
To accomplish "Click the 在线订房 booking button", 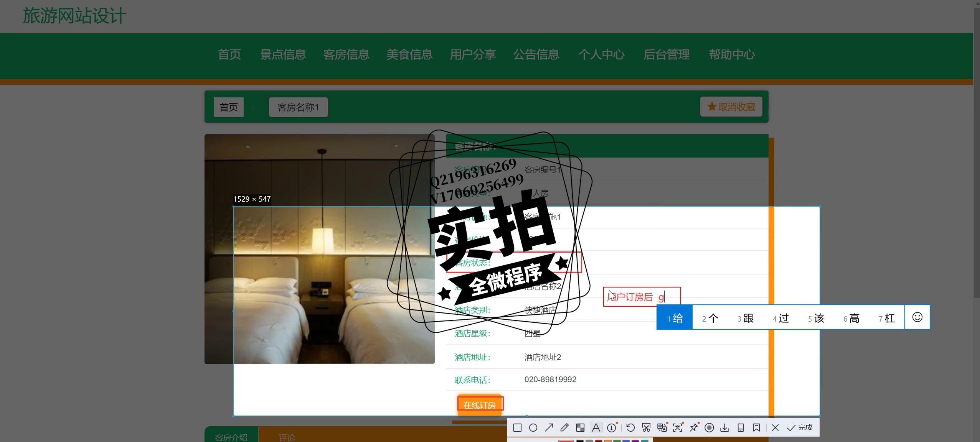I will point(480,405).
